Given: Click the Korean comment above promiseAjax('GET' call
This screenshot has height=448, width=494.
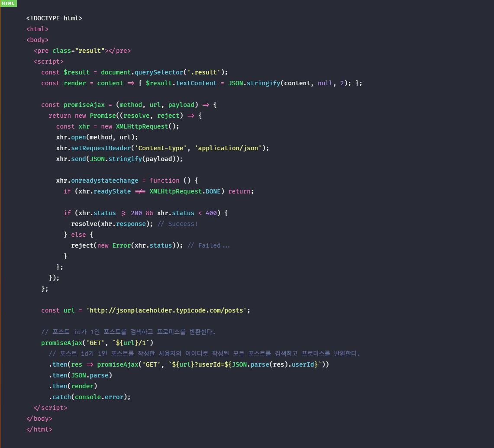Looking at the screenshot, I should (x=128, y=332).
